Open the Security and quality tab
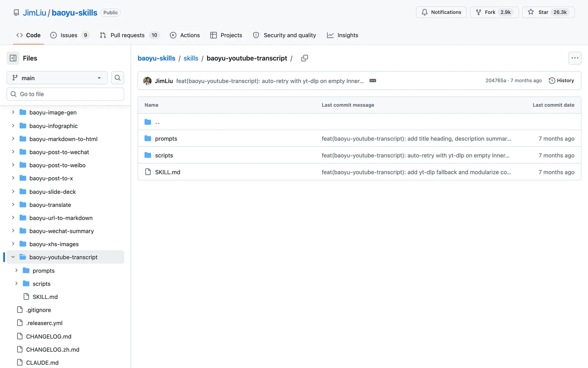The height and width of the screenshot is (368, 588). pos(284,35)
